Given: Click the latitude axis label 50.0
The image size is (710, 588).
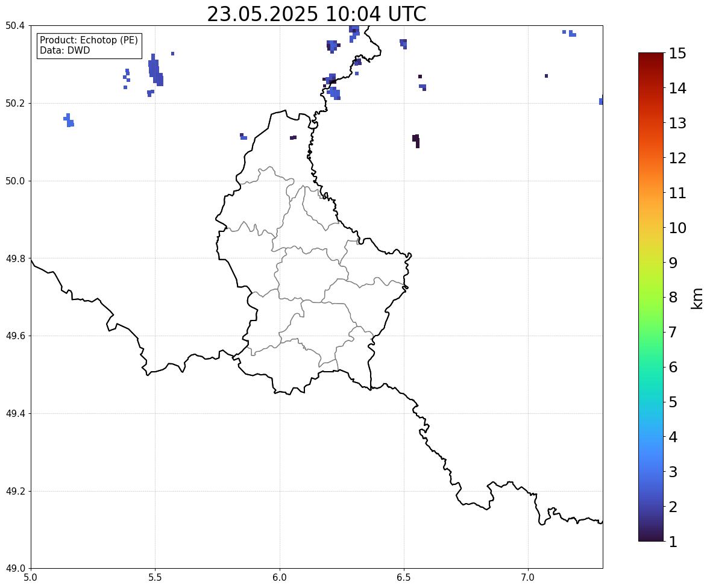Looking at the screenshot, I should (16, 181).
